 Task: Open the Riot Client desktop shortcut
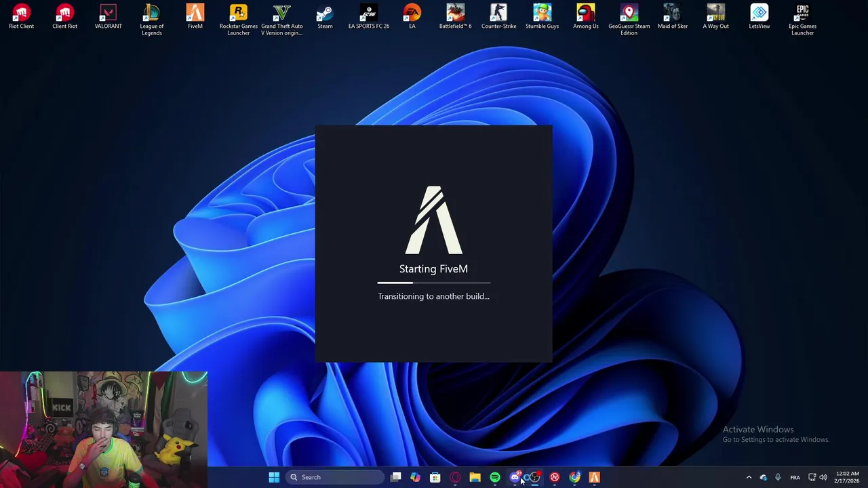22,17
